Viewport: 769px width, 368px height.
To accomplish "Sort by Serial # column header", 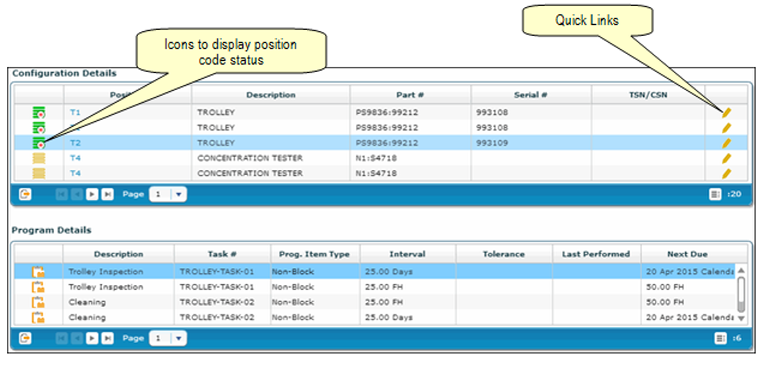I will [531, 95].
